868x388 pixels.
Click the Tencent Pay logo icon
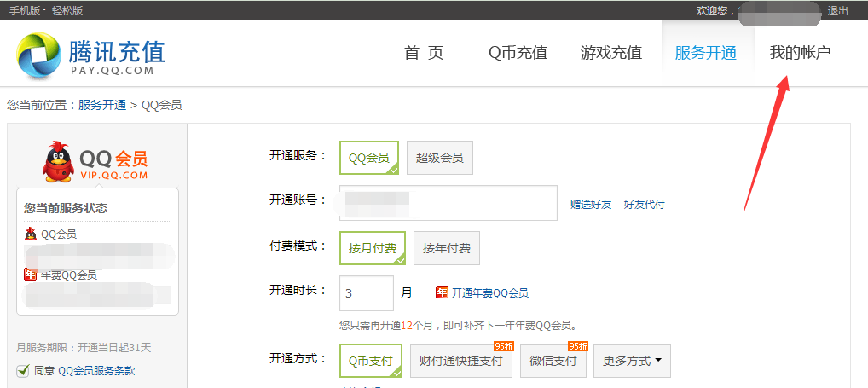click(x=39, y=54)
